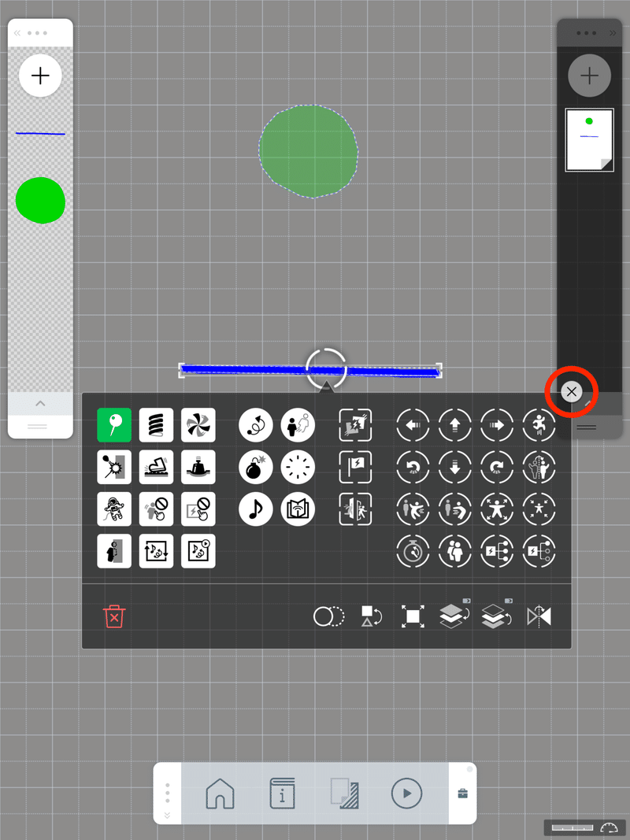Click the solid and dashed circles icon
The image size is (630, 840).
[x=328, y=616]
